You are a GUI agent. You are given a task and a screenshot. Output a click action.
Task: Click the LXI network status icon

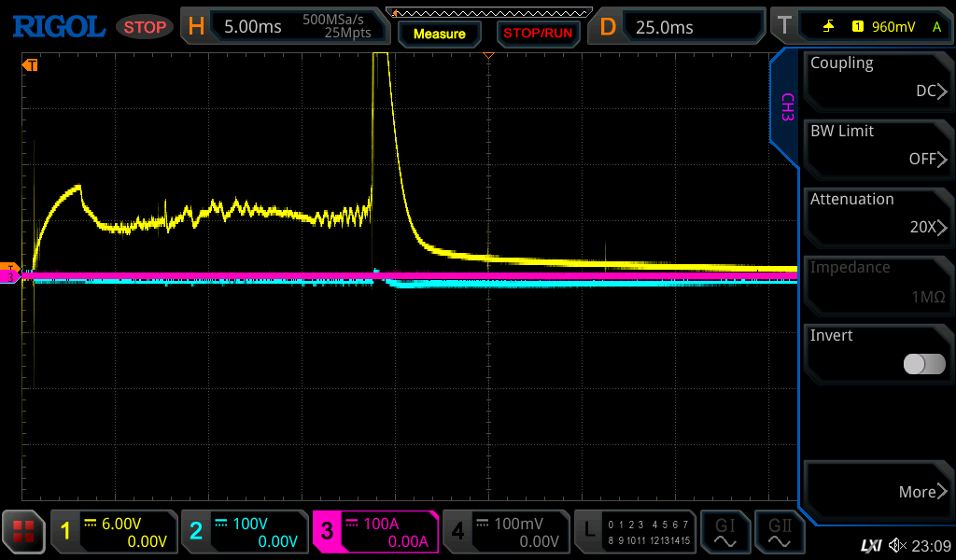(x=870, y=545)
